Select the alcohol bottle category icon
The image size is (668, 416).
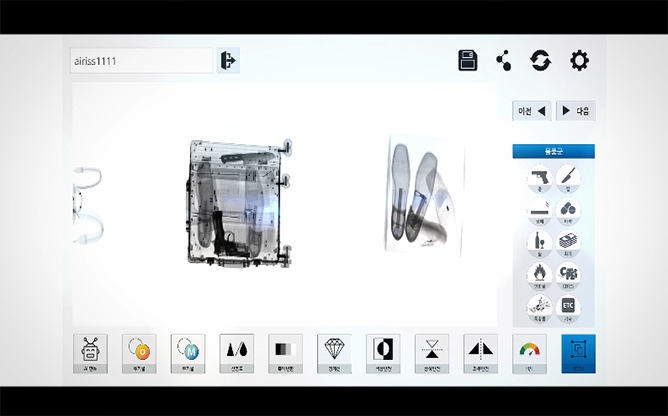539,243
